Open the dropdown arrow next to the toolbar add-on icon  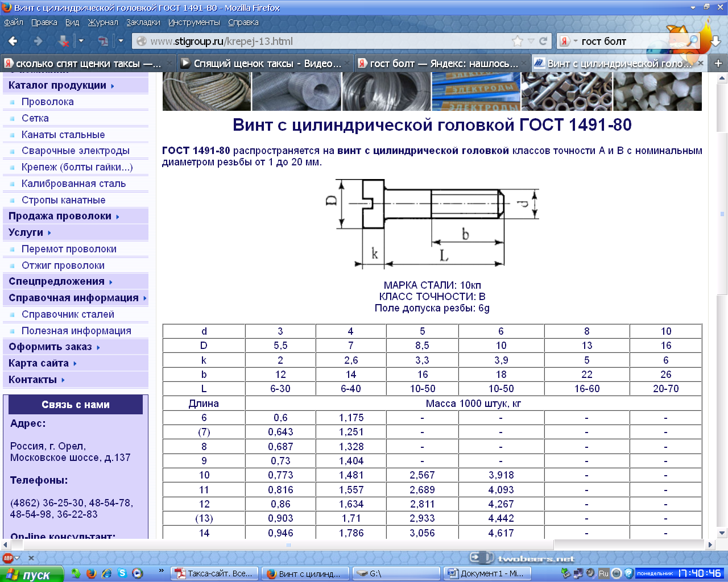pyautogui.click(x=121, y=41)
